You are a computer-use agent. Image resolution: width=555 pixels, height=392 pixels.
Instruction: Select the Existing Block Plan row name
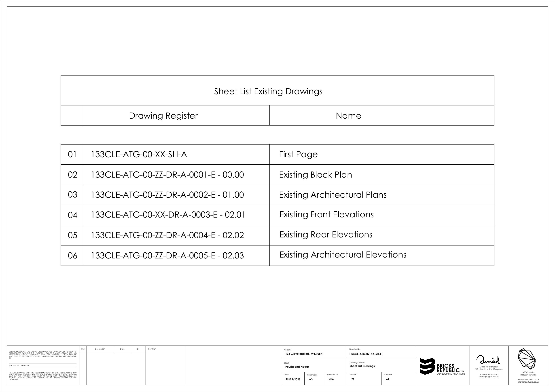click(x=316, y=175)
